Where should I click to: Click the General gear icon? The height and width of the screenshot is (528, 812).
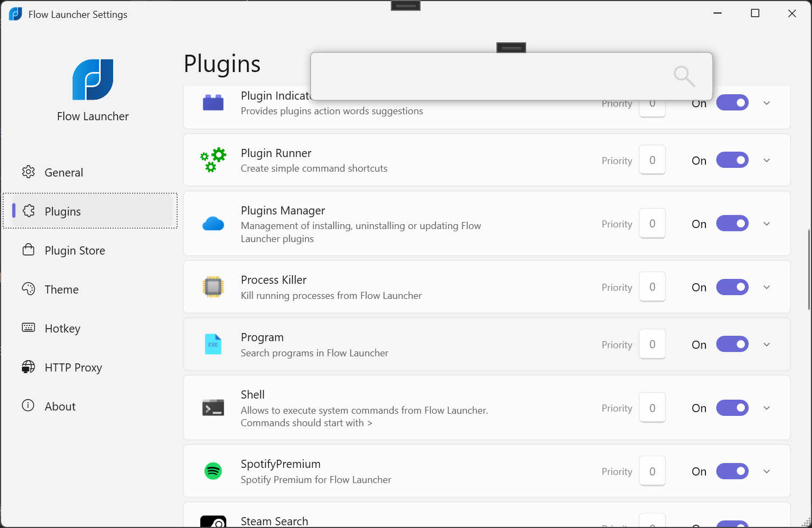28,172
